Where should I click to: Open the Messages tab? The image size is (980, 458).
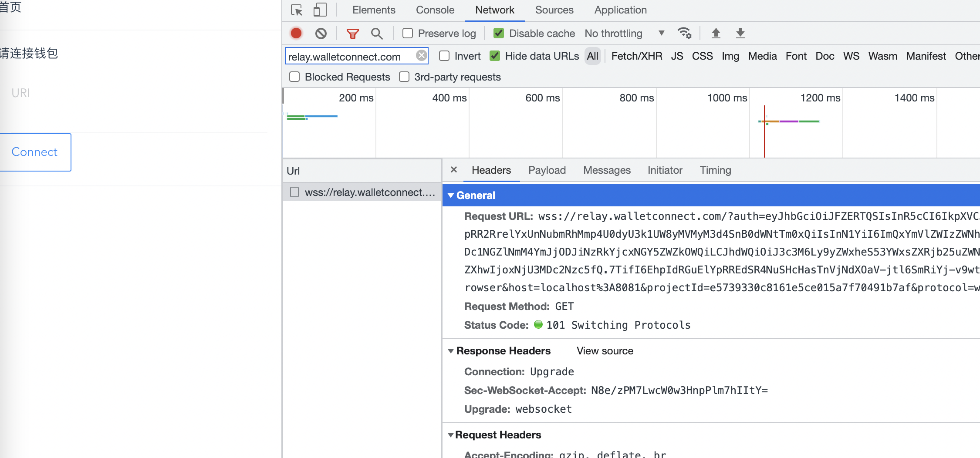point(607,170)
